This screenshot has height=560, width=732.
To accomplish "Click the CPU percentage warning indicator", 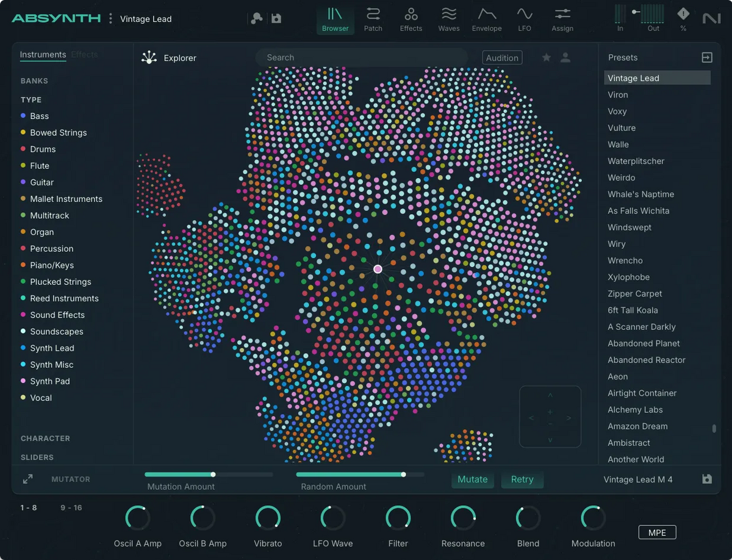I will point(683,19).
